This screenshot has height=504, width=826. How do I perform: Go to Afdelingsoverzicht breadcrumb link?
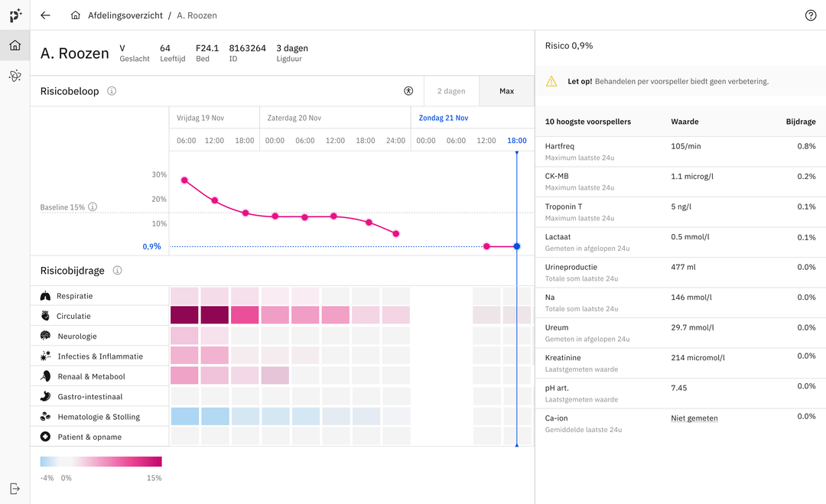click(125, 15)
